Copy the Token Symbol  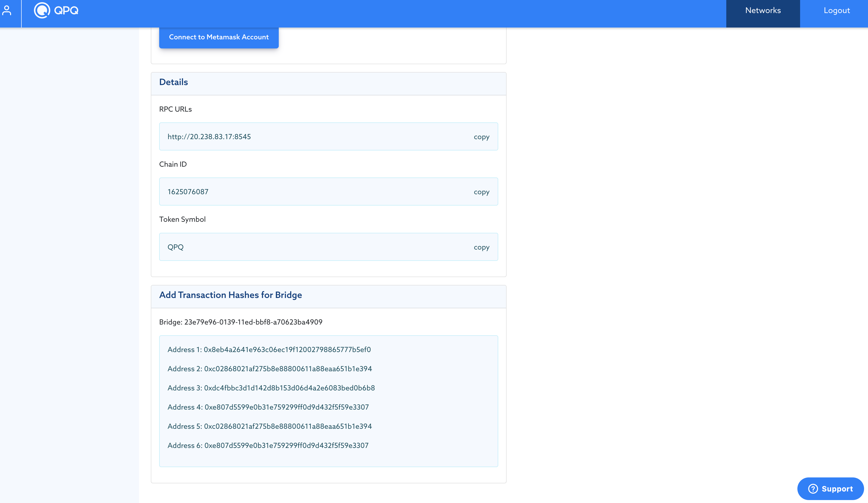point(481,247)
